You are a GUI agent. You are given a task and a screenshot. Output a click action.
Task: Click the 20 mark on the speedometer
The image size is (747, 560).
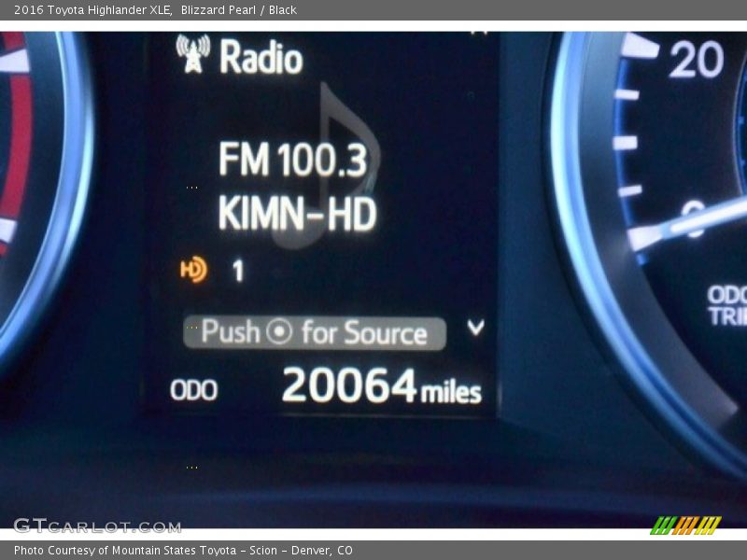click(696, 59)
